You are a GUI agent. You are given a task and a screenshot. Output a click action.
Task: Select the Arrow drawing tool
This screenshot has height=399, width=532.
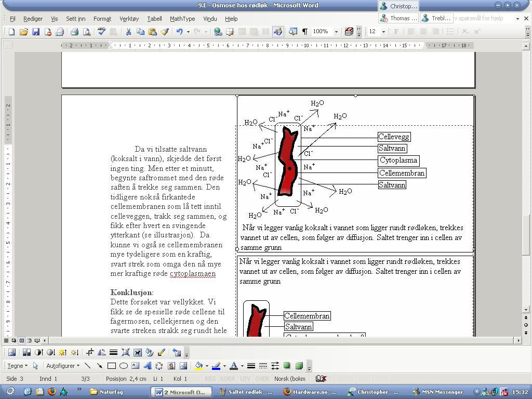coord(99,366)
